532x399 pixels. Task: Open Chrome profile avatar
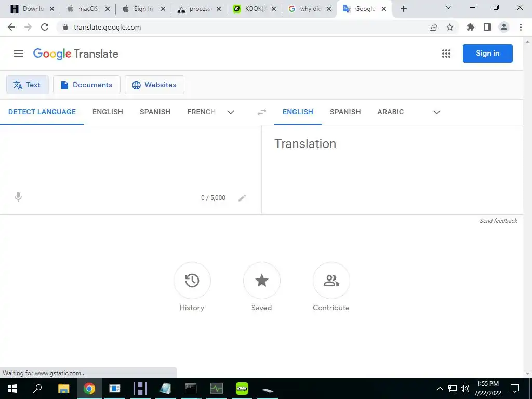pyautogui.click(x=504, y=27)
